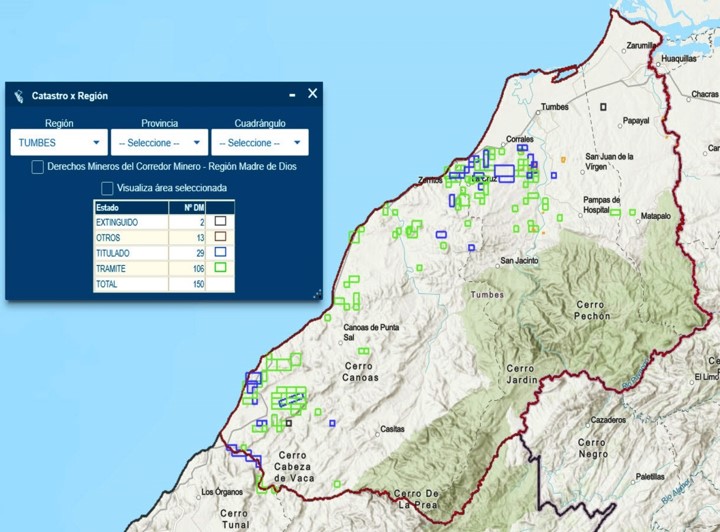720x532 pixels.
Task: Click the extinguished concession square near Tumbes
Action: click(603, 106)
